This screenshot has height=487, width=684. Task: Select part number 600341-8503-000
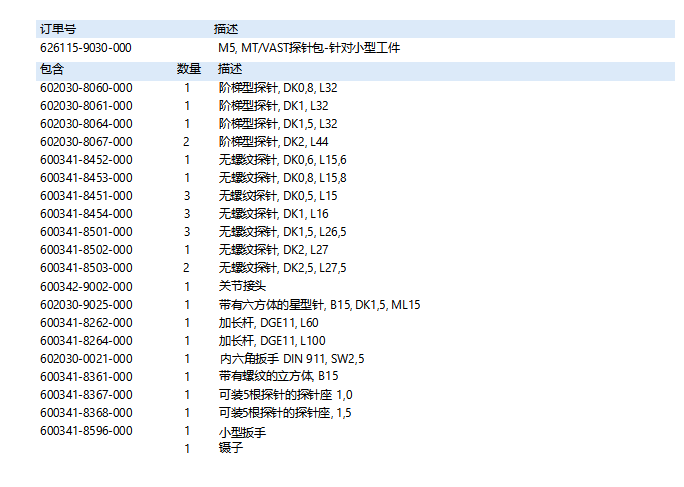86,268
